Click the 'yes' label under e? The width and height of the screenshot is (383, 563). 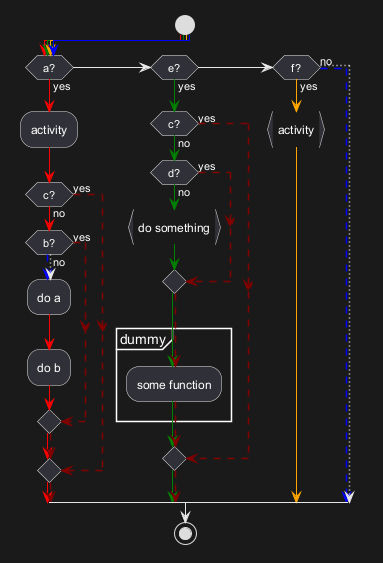[x=187, y=87]
